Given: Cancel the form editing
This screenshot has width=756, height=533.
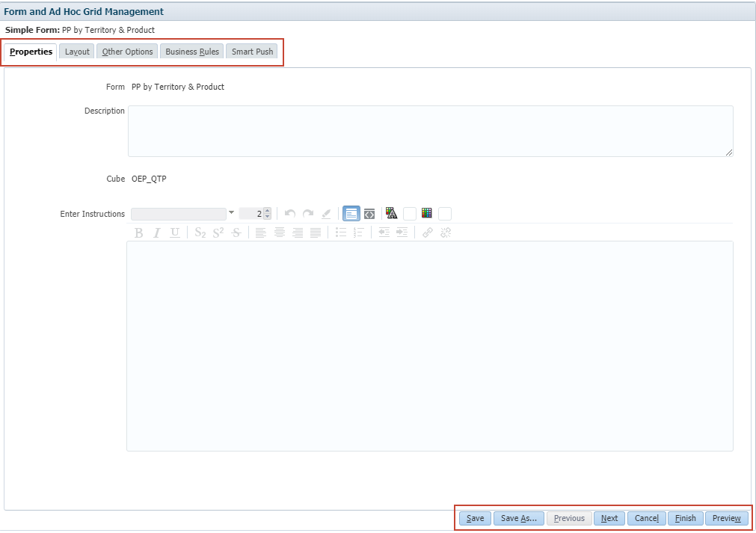Looking at the screenshot, I should click(x=647, y=518).
